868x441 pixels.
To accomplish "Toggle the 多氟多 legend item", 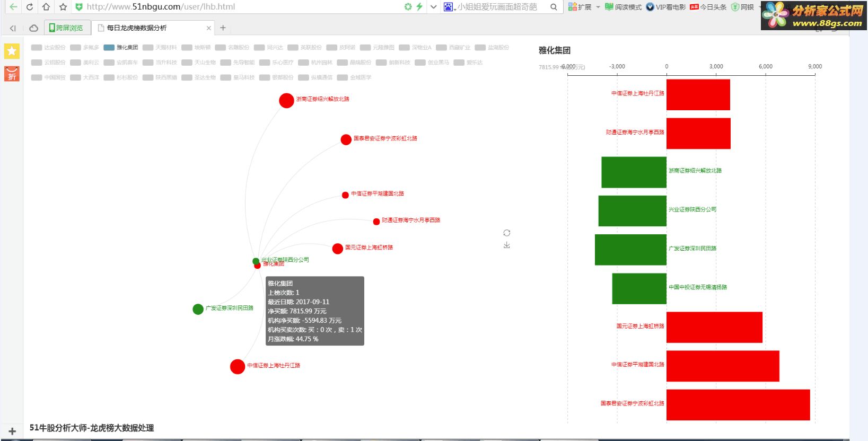I will [84, 48].
